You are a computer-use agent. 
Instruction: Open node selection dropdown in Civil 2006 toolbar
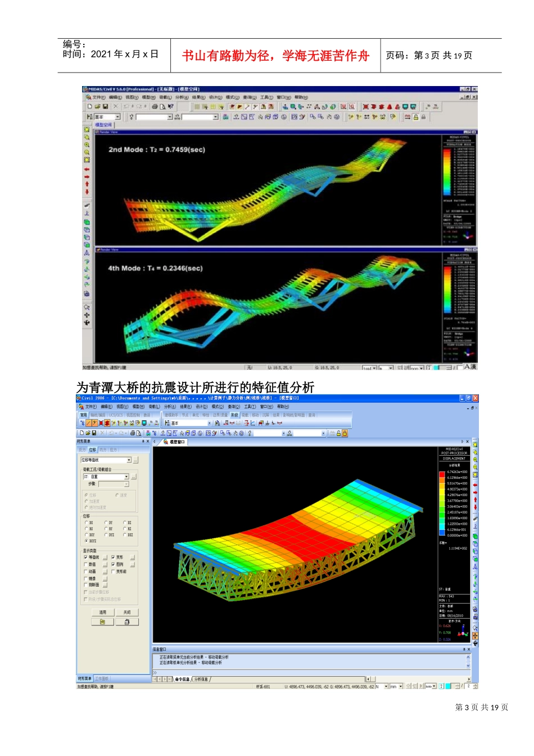tap(283, 433)
